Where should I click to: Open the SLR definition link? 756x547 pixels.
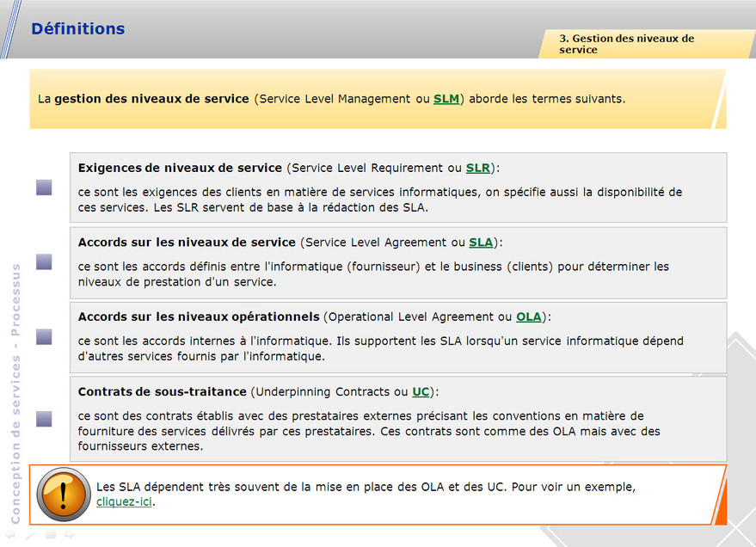pos(478,168)
